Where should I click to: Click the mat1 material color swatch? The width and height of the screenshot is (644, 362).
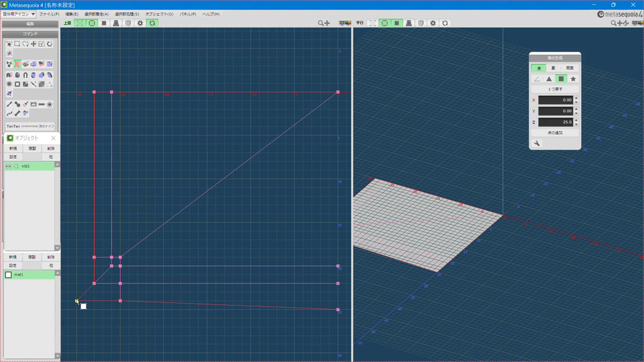coord(9,275)
